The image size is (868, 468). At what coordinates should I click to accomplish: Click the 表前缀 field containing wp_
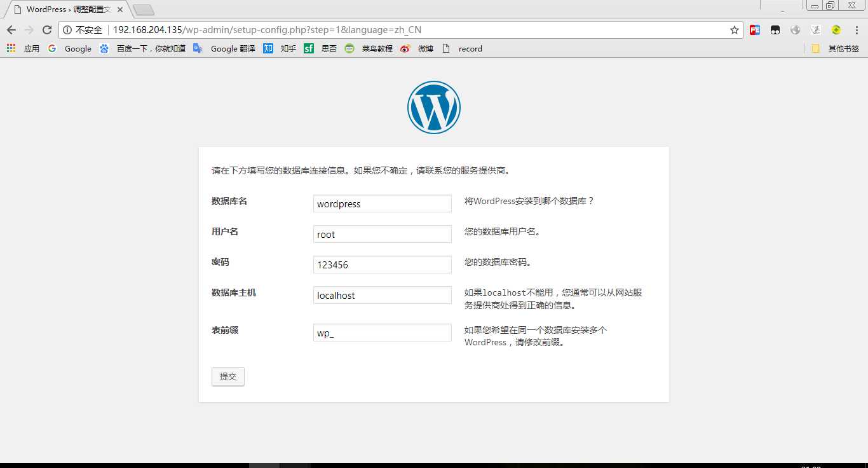click(383, 333)
